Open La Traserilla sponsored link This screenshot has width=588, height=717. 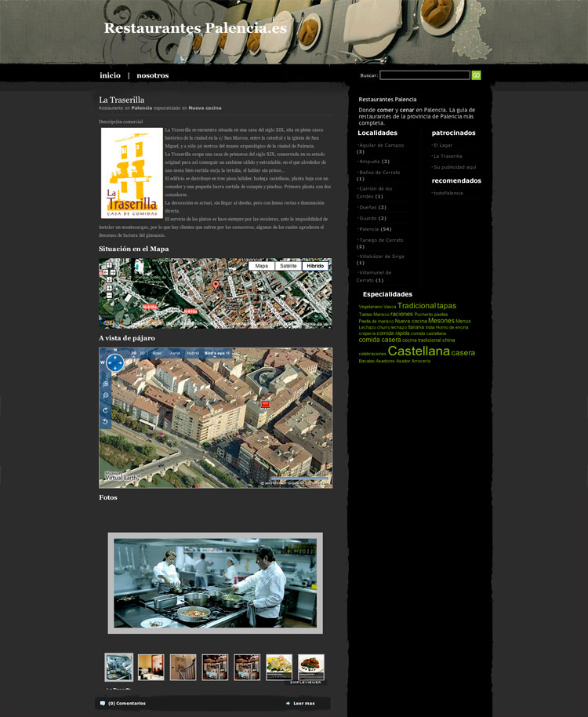coord(447,156)
